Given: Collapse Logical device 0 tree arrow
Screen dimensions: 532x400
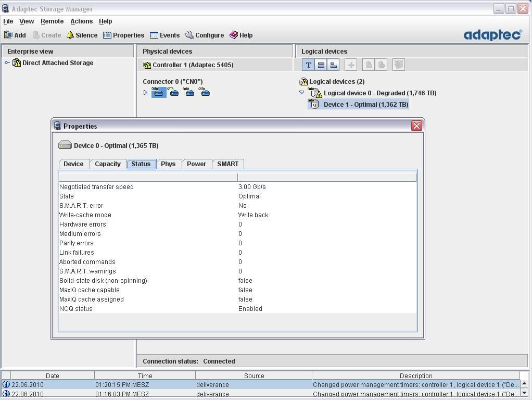Looking at the screenshot, I should [301, 92].
